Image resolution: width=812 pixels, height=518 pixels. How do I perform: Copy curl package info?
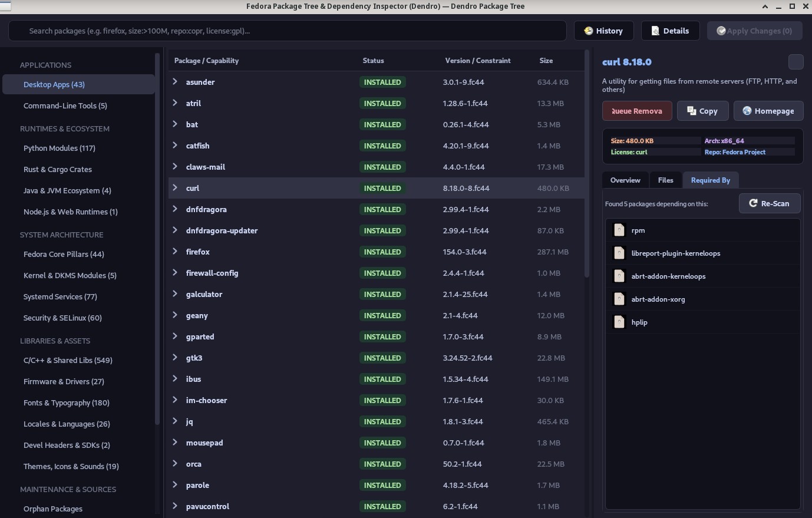(x=702, y=111)
